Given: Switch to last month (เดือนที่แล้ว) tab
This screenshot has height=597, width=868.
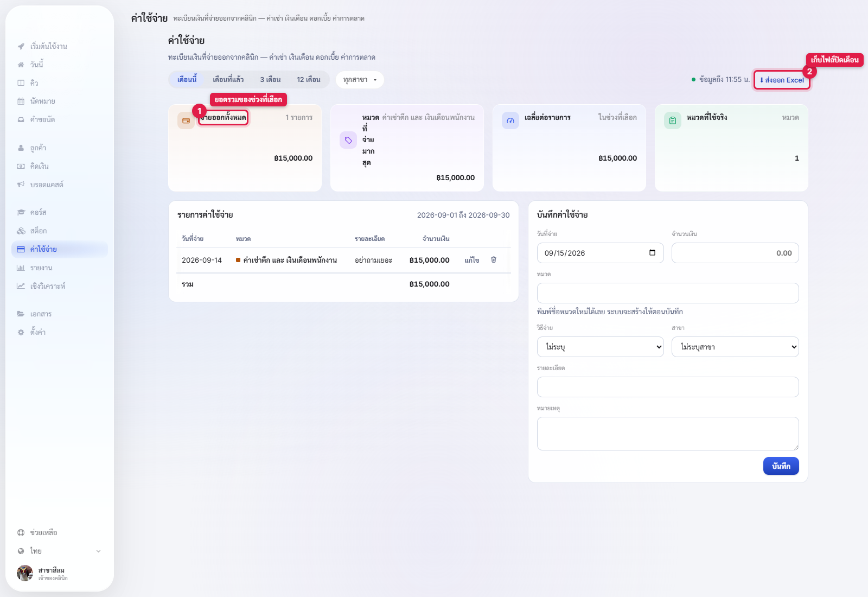Looking at the screenshot, I should [x=228, y=80].
